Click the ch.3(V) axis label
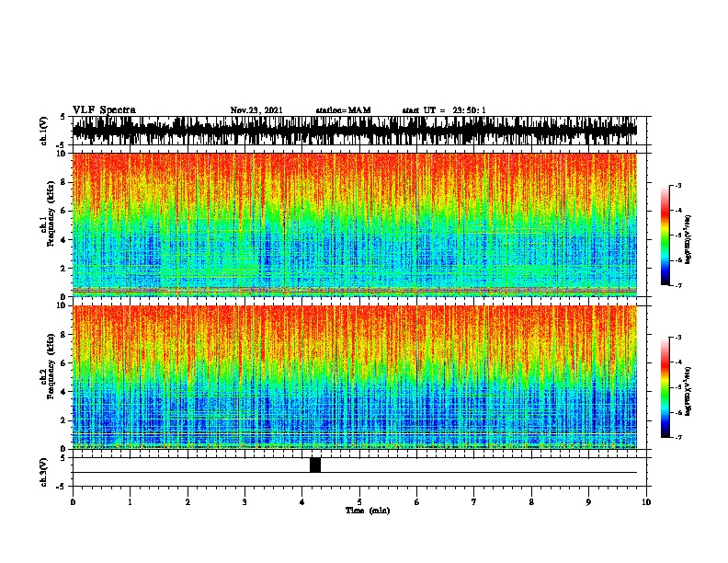Viewport: 728px width, 563px height. (x=43, y=472)
